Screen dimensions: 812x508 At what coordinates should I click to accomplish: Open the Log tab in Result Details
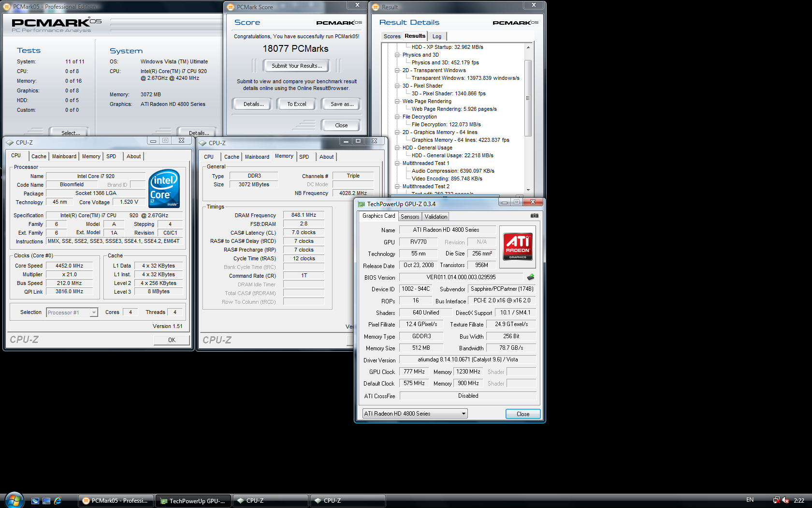point(437,36)
